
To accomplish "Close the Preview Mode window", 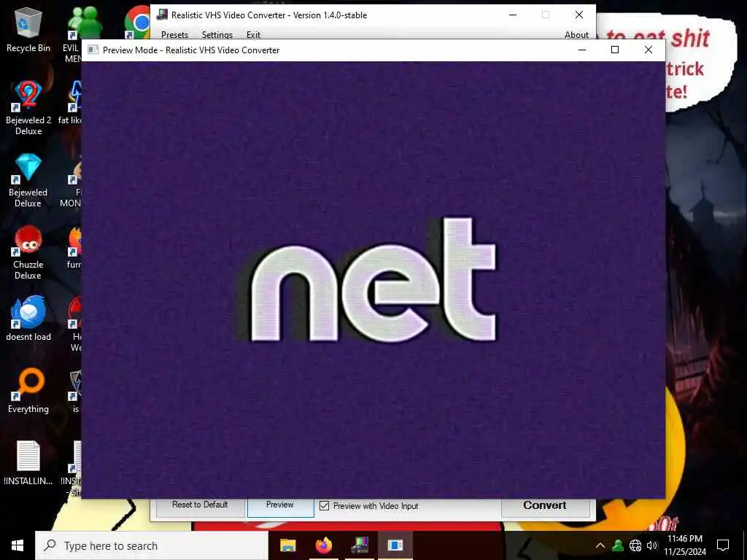I will (x=649, y=50).
